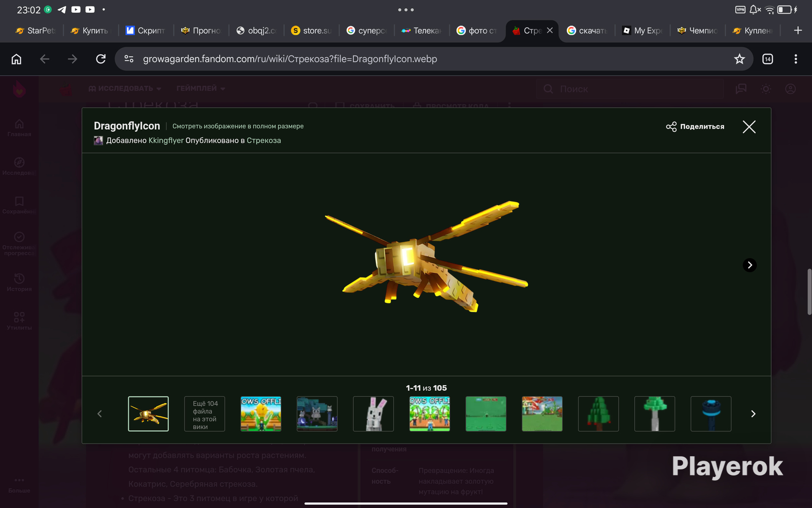Switch to the суперс Google tab
Image resolution: width=812 pixels, height=508 pixels.
coord(366,30)
